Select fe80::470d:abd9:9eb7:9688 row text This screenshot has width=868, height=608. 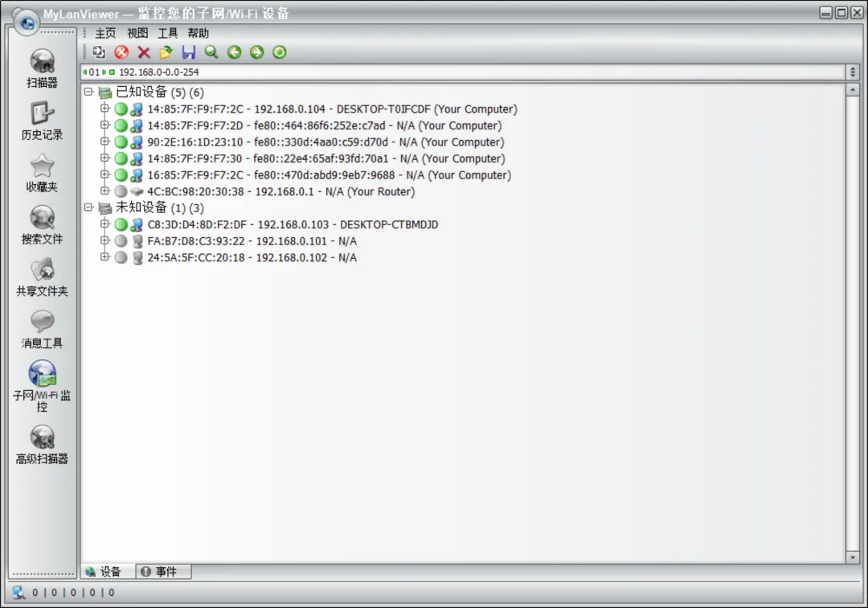click(x=330, y=175)
